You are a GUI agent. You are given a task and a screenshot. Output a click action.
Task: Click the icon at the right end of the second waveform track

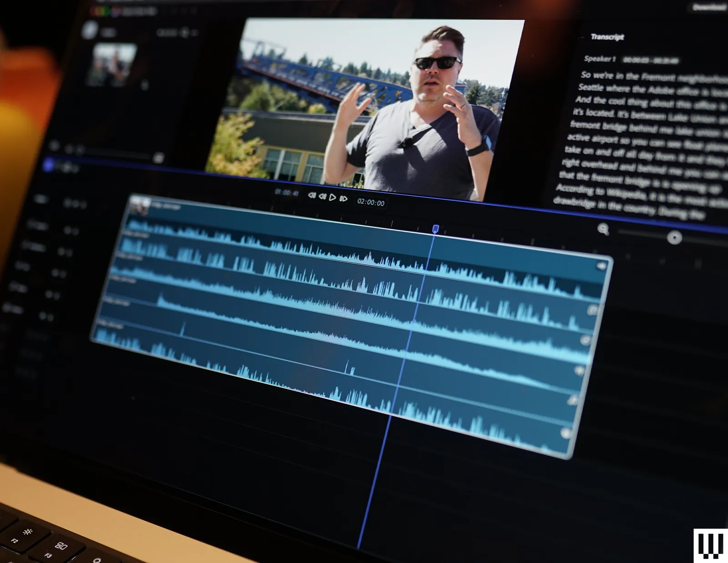pos(593,311)
